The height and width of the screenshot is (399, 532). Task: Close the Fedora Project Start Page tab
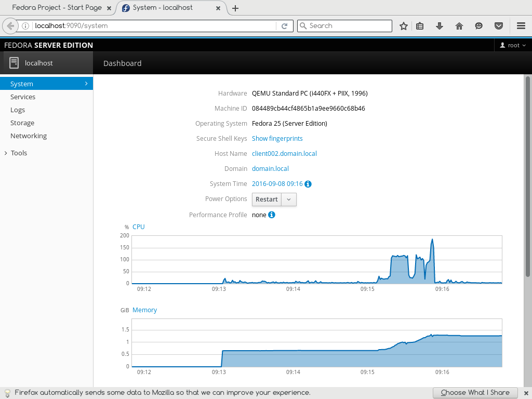point(109,8)
